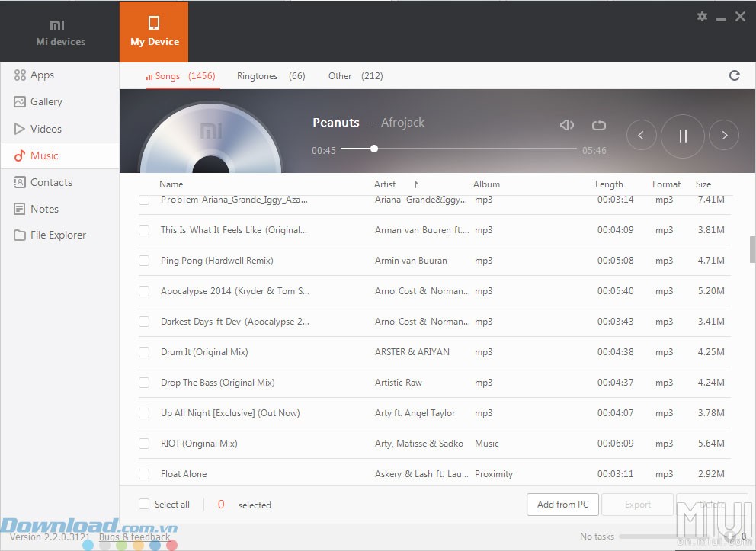756x551 pixels.
Task: Open Gallery in the sidebar
Action: (46, 102)
